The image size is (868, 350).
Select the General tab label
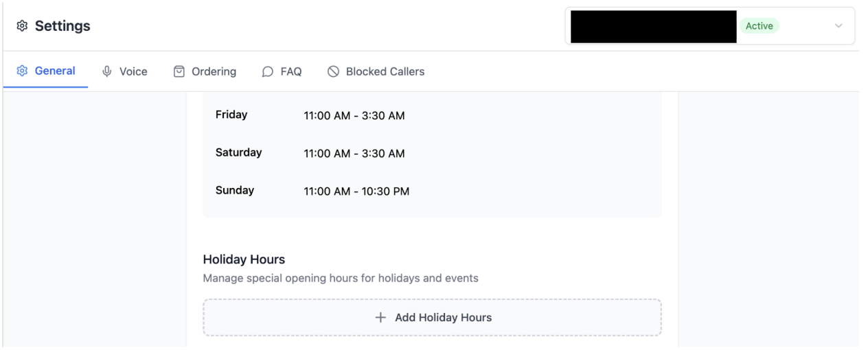(x=55, y=71)
